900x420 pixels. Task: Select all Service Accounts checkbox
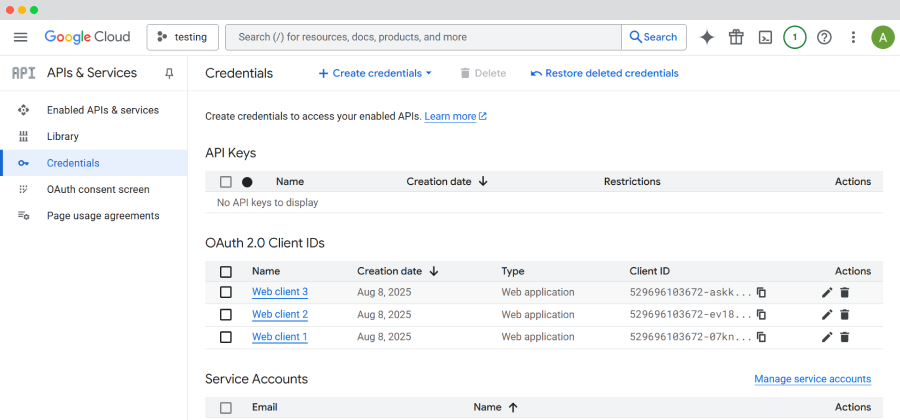[x=226, y=407]
